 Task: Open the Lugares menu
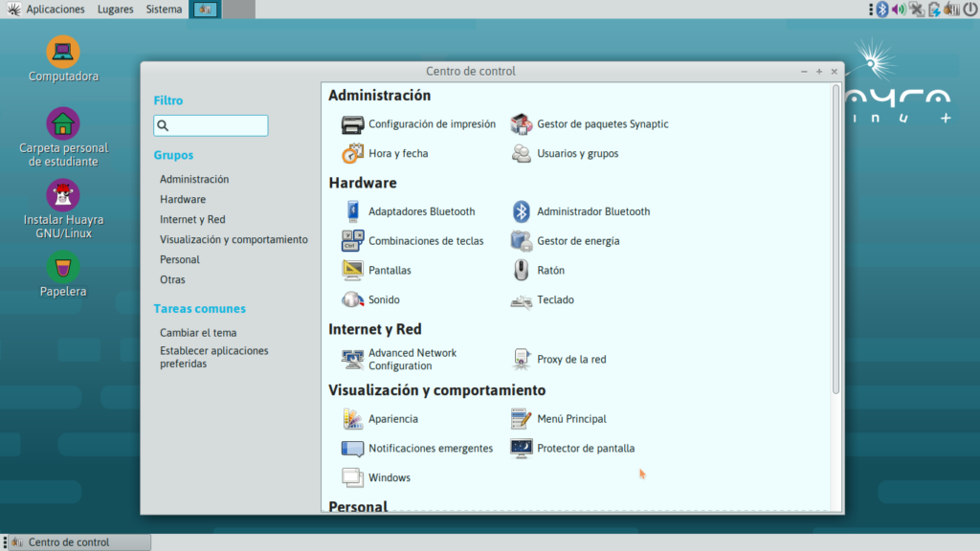click(x=115, y=10)
